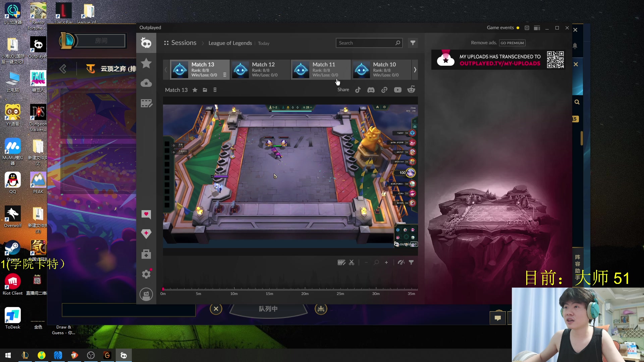644x362 pixels.
Task: Open Outplayed home skull icon in sidebar
Action: click(x=146, y=43)
